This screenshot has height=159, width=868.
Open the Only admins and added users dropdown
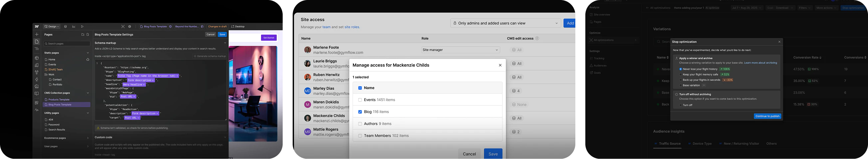tap(505, 23)
